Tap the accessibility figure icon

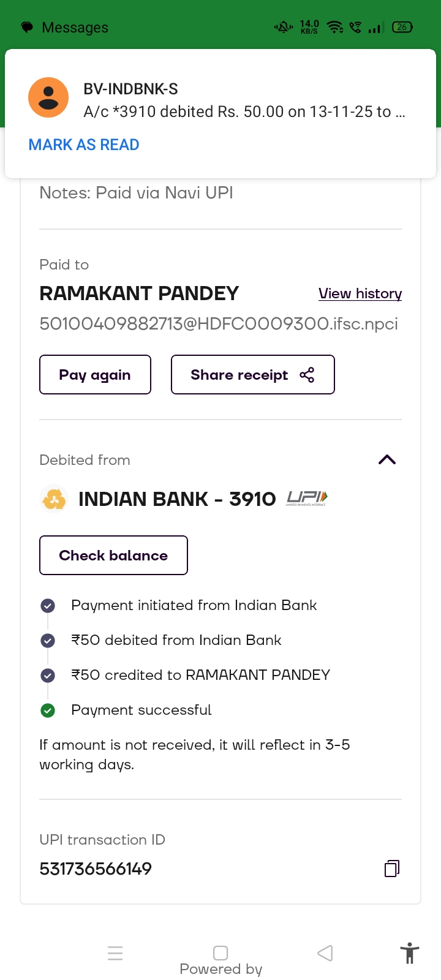click(x=410, y=954)
